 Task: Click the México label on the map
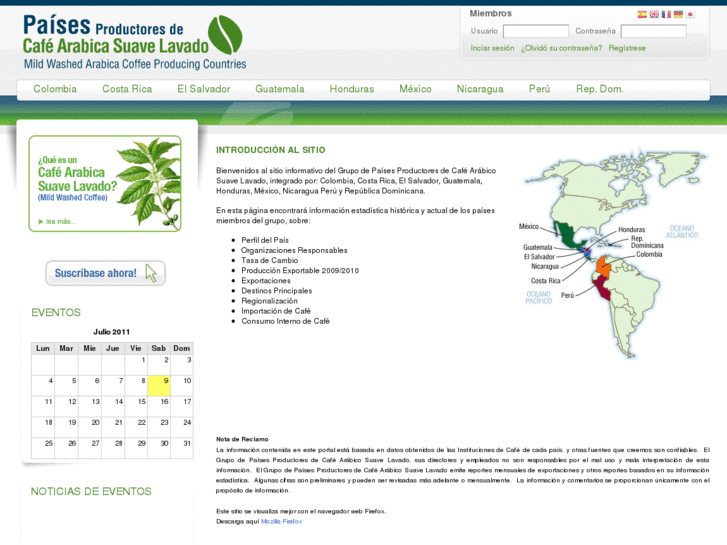click(529, 227)
